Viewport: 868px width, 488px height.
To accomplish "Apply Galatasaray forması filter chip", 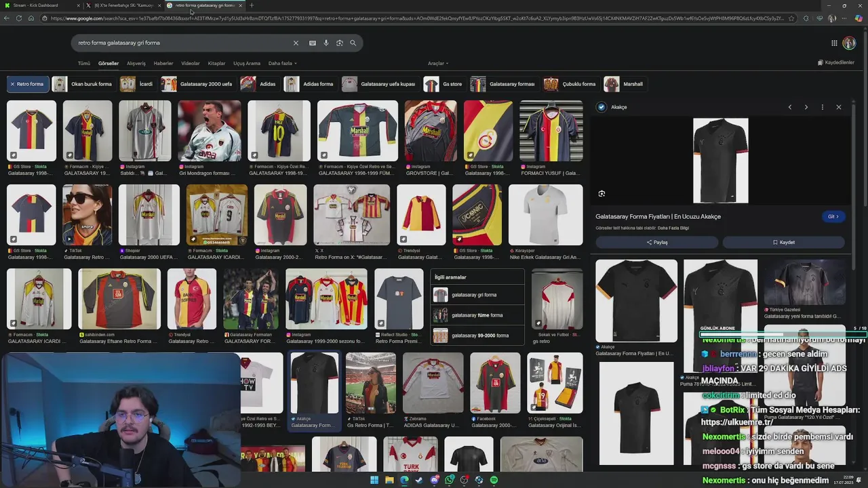I will click(504, 84).
